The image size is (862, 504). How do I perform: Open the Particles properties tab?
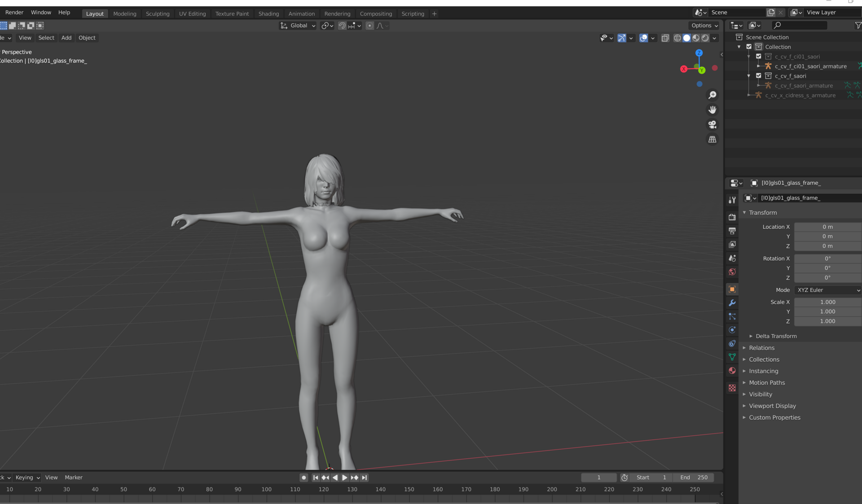point(732,316)
